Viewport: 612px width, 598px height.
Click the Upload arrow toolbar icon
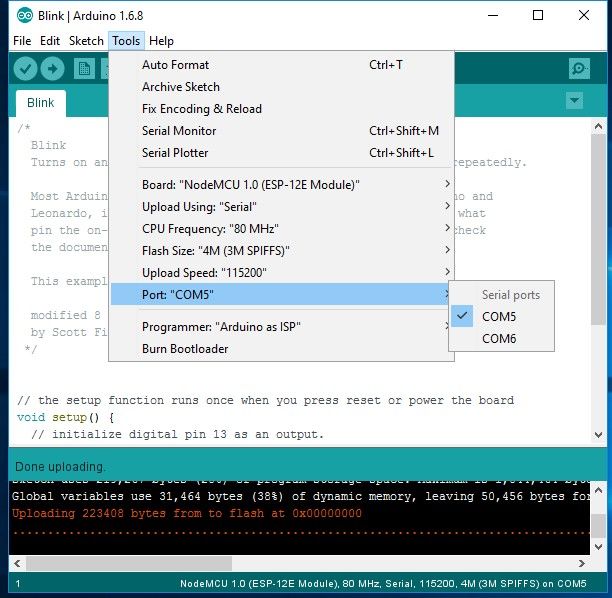[52, 69]
